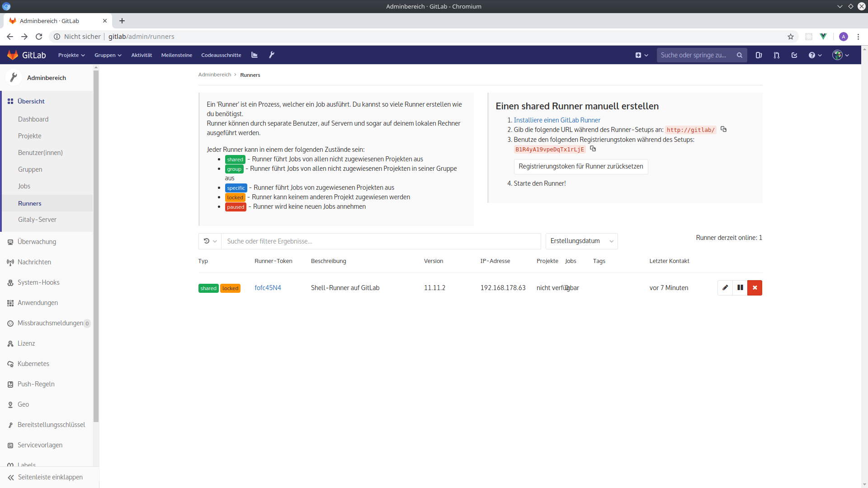This screenshot has height=488, width=868.
Task: Remove the runner via the red X icon
Action: click(755, 287)
